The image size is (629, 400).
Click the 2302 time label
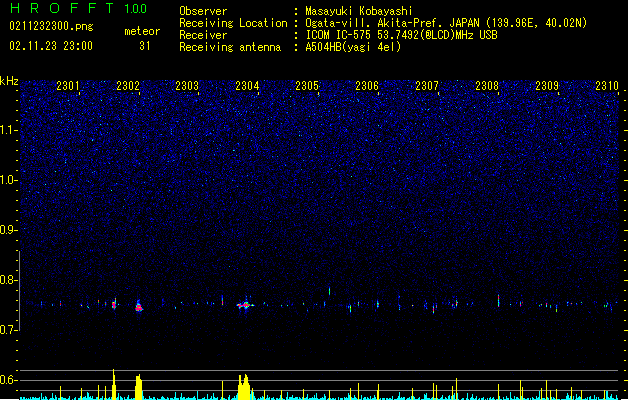(x=128, y=86)
